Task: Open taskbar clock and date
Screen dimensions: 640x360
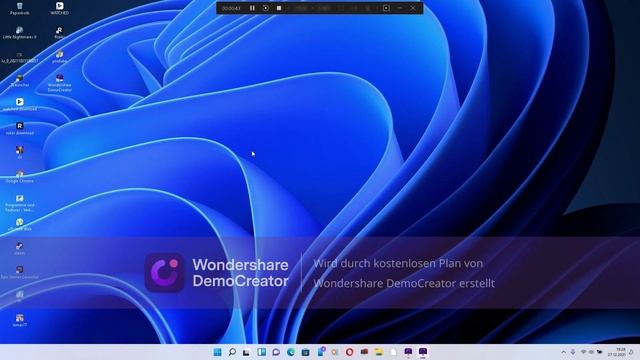Action: pyautogui.click(x=617, y=352)
